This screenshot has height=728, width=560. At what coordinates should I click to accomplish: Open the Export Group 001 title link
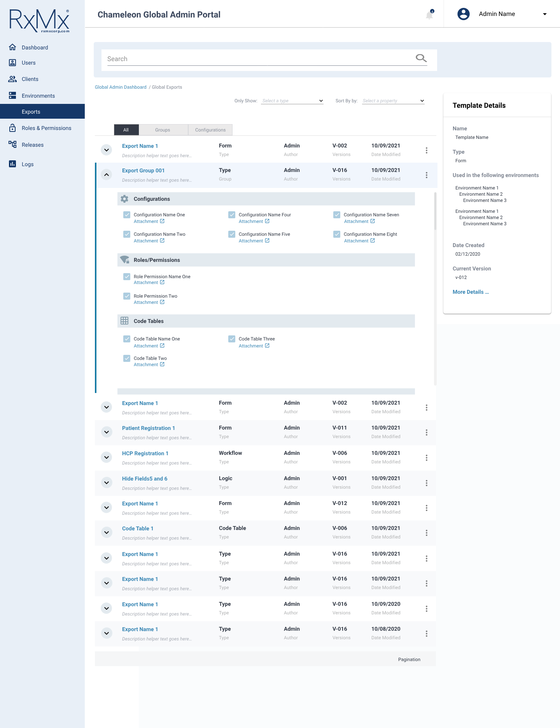(143, 170)
